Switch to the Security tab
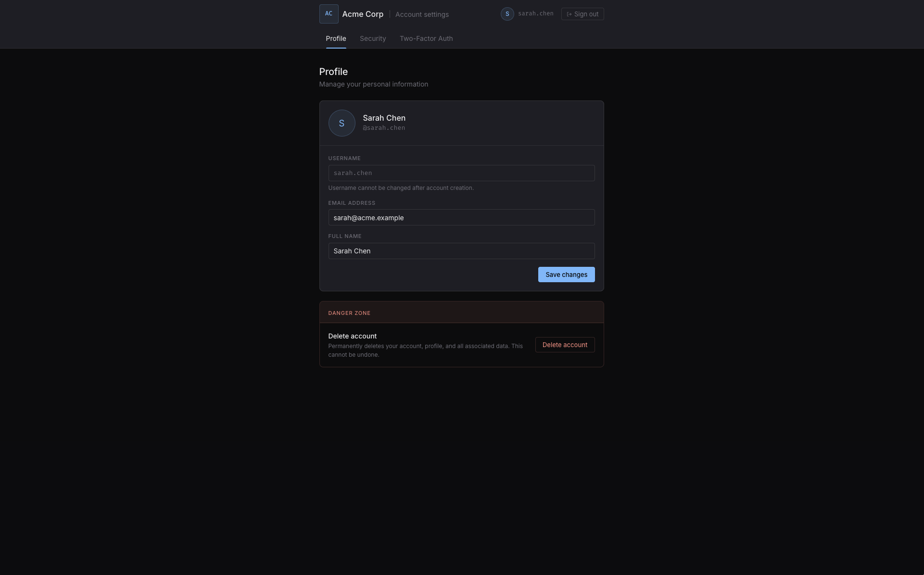 373,38
